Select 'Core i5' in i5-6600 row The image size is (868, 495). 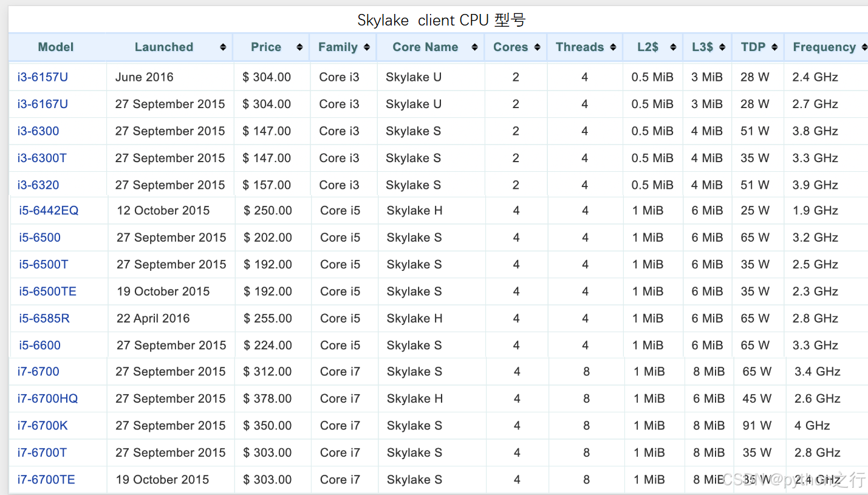[340, 346]
